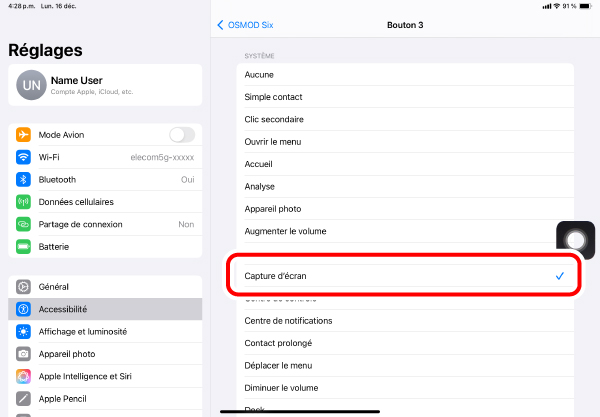Open Général settings section
Viewport: 600px width, 417px height.
(x=105, y=287)
